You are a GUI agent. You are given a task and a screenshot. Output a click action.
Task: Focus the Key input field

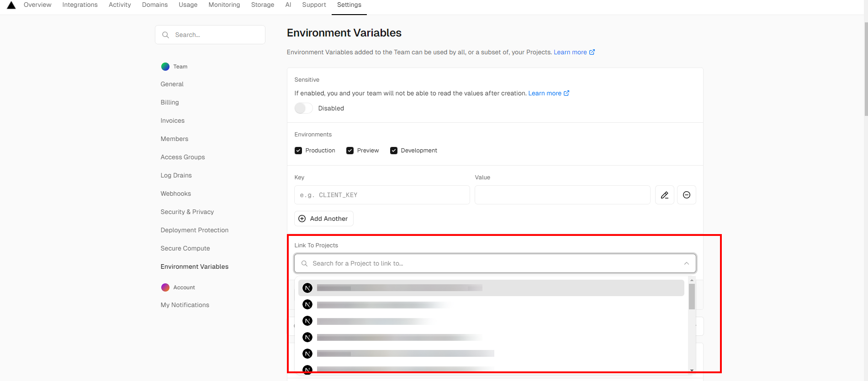click(382, 195)
